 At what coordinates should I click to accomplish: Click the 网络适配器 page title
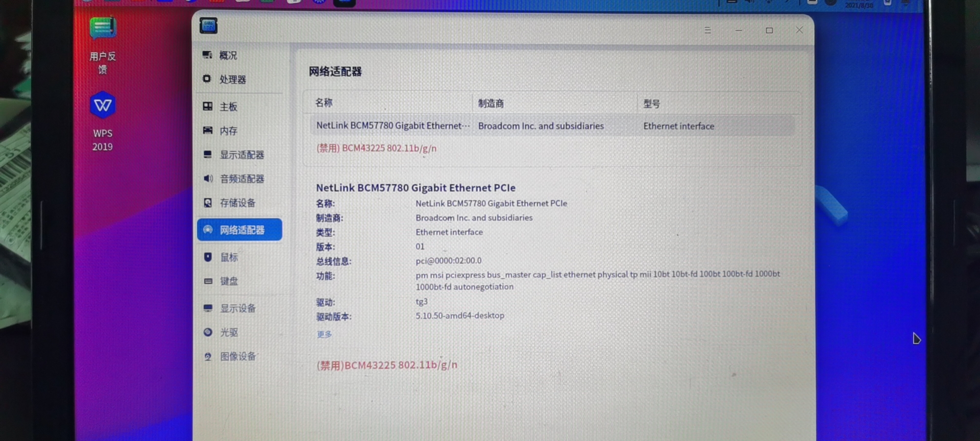(335, 71)
